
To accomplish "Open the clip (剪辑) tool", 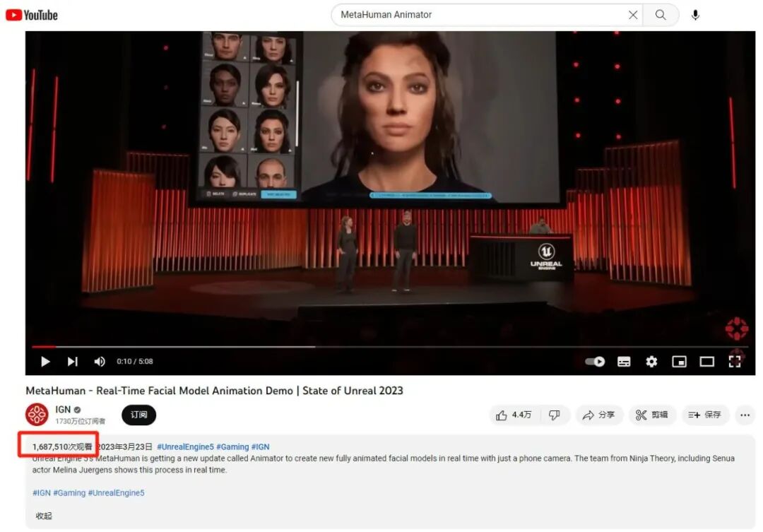I will 652,415.
